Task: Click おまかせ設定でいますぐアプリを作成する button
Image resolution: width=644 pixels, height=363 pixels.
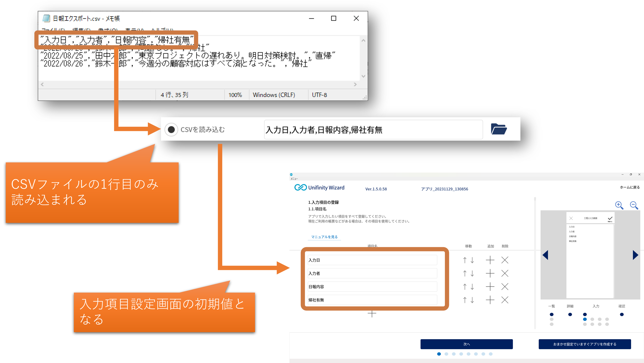Action: [x=584, y=344]
